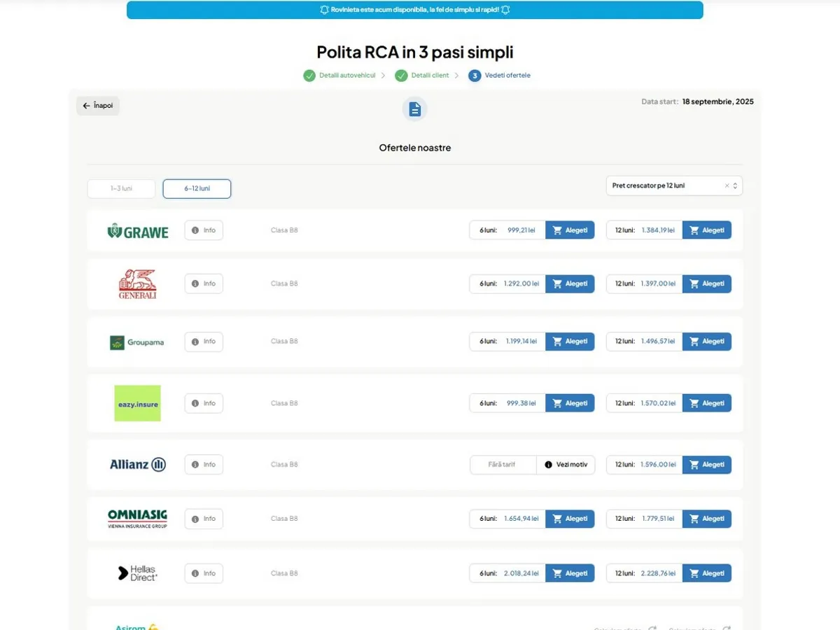Clear the sort selection with the x
Viewport: 840px width, 630px height.
[727, 185]
